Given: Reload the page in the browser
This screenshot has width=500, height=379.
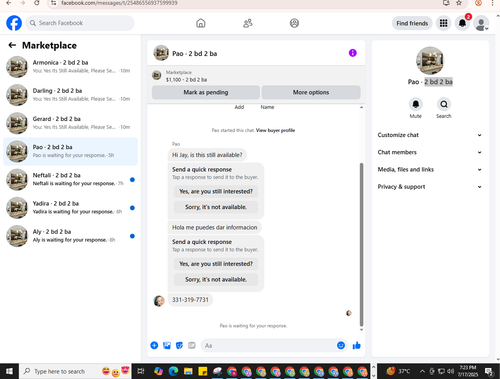Looking at the screenshot, I should click(37, 3).
